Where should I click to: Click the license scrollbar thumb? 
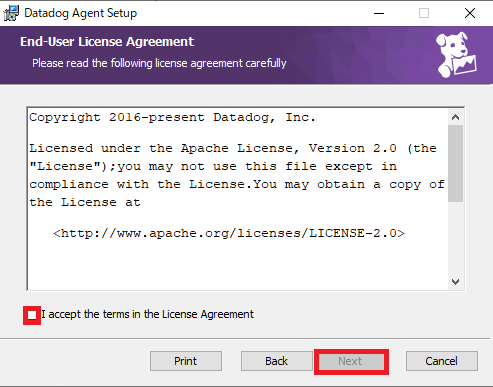(455, 163)
